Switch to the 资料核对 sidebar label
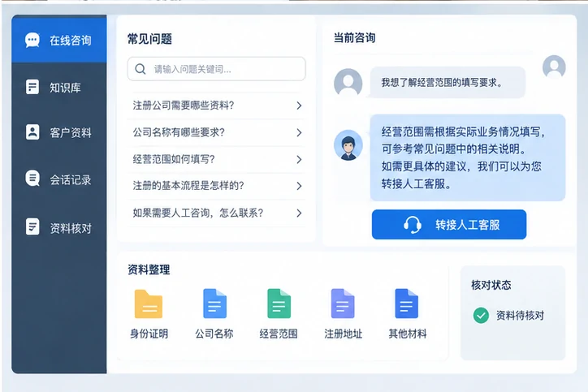 [71, 228]
